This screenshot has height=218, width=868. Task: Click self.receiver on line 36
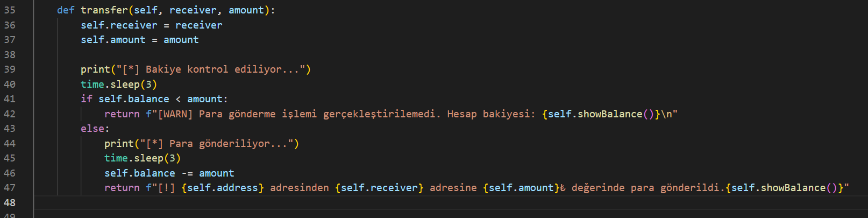pos(119,25)
